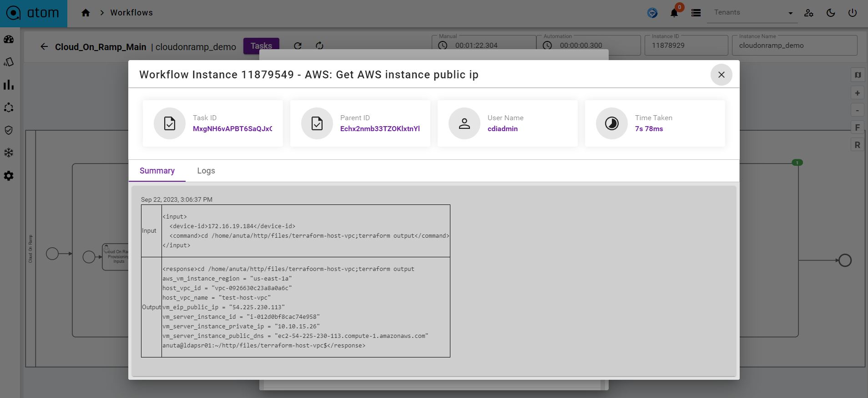Select the Summary tab
Viewport: 868px width, 398px height.
pos(157,171)
